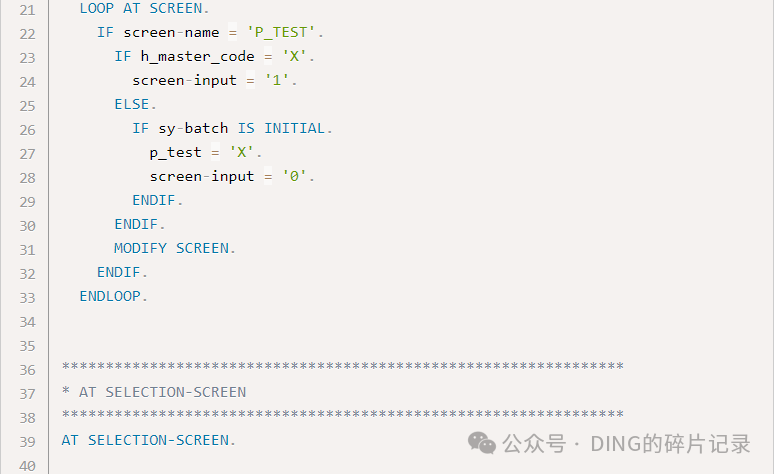Click line number 21 in the gutter

point(27,10)
